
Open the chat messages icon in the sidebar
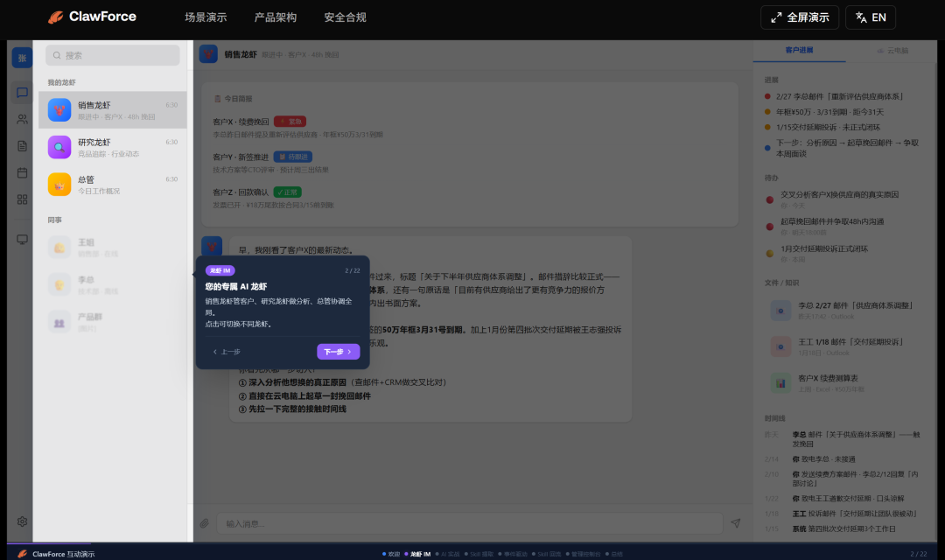22,93
